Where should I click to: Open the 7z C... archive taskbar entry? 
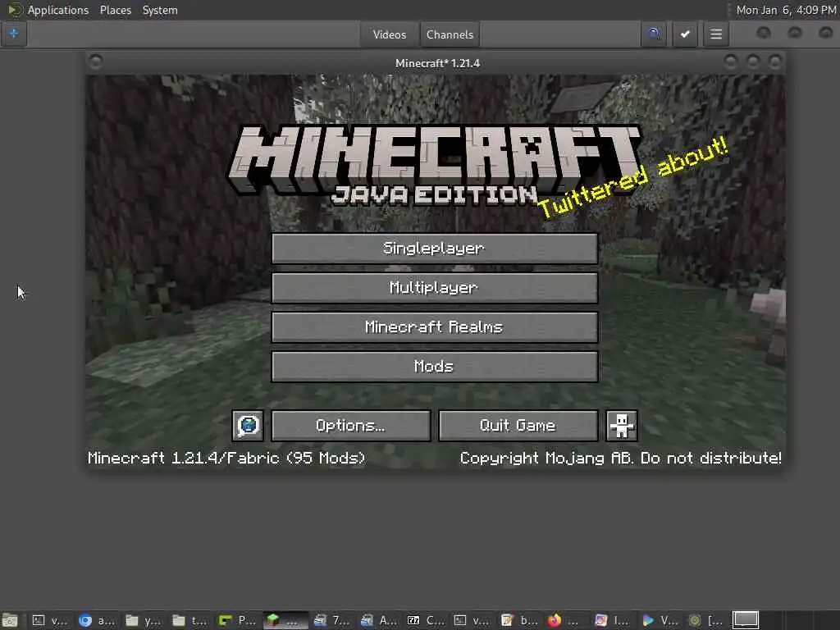[x=426, y=620]
